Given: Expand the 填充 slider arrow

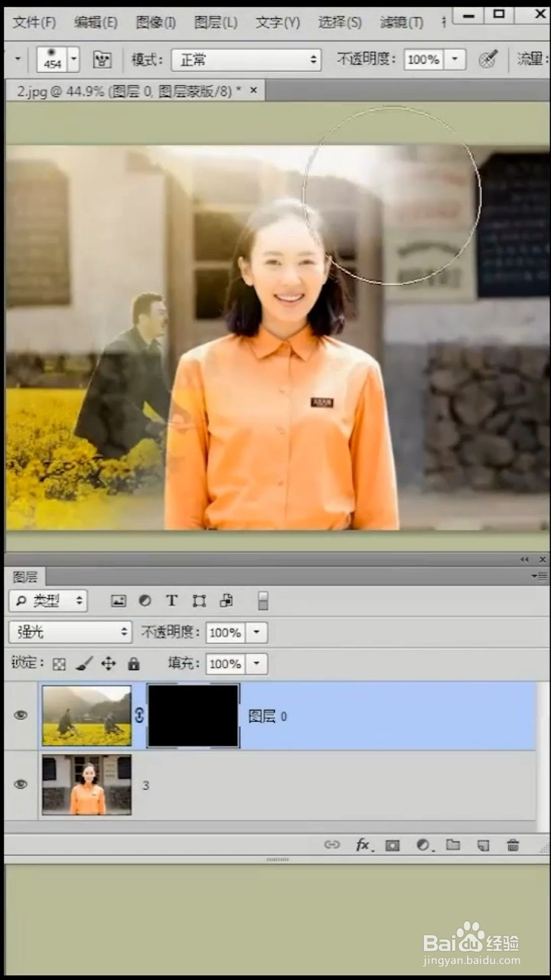Looking at the screenshot, I should tap(256, 664).
